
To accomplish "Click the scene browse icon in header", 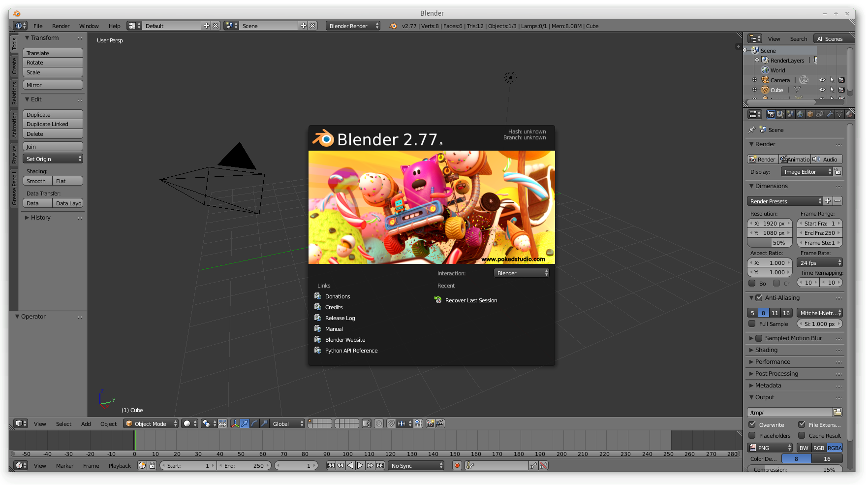I will click(x=231, y=26).
